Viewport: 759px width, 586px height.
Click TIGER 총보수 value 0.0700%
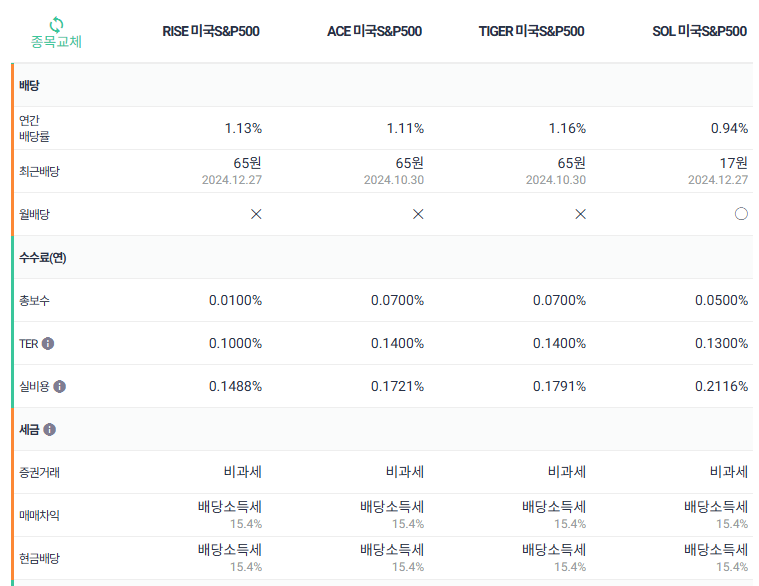coord(560,301)
